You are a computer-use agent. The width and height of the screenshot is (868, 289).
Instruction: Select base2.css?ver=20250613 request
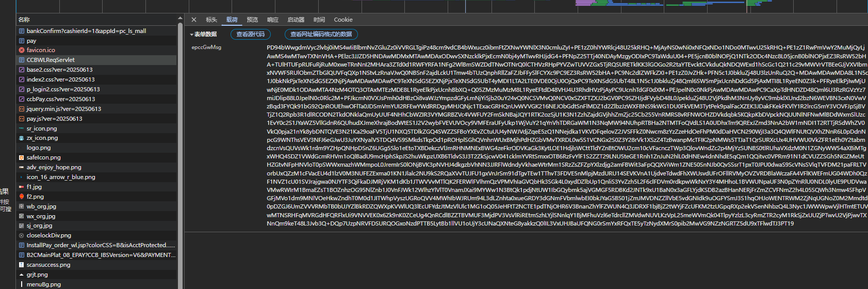pos(97,70)
